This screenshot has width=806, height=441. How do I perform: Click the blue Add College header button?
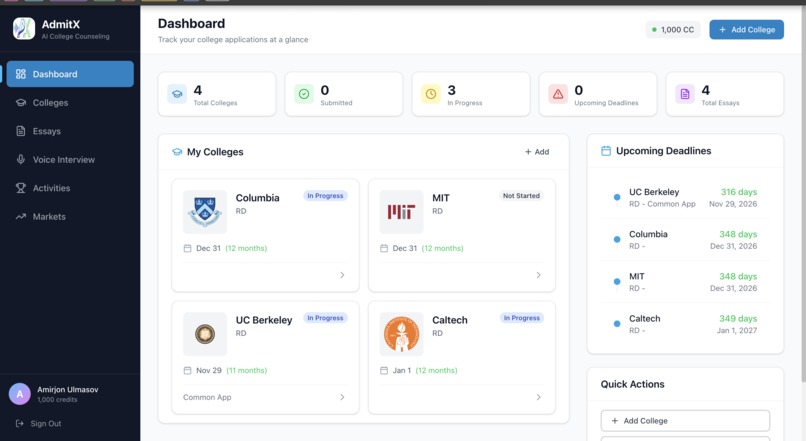(x=746, y=30)
